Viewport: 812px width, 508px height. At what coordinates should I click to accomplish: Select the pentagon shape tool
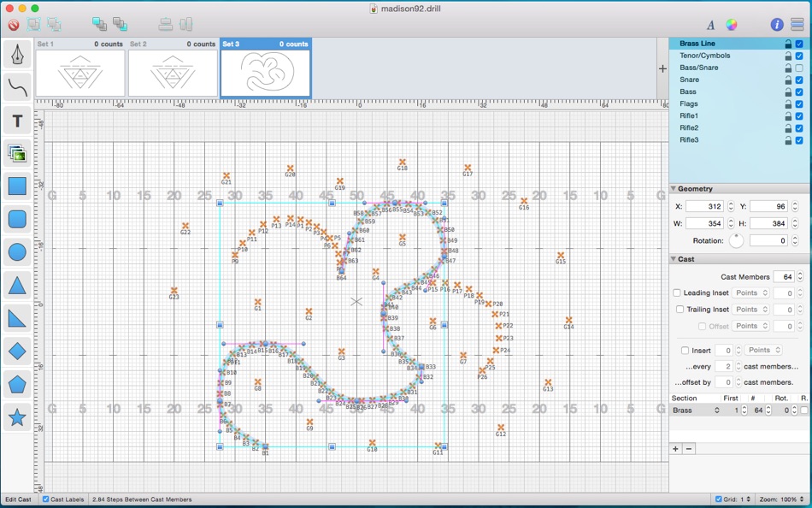(x=17, y=384)
